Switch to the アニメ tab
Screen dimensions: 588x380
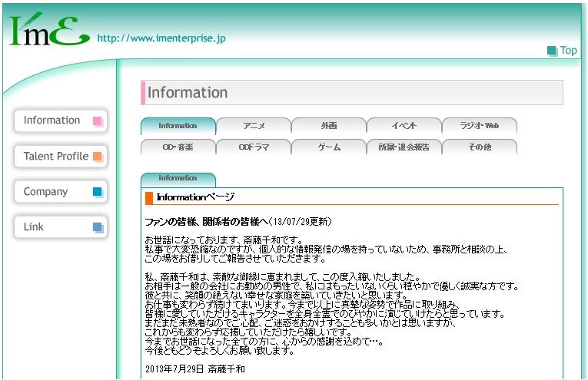click(254, 126)
